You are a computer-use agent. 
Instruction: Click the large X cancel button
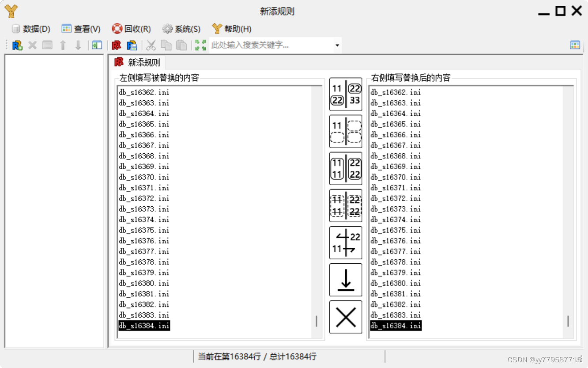pyautogui.click(x=346, y=317)
